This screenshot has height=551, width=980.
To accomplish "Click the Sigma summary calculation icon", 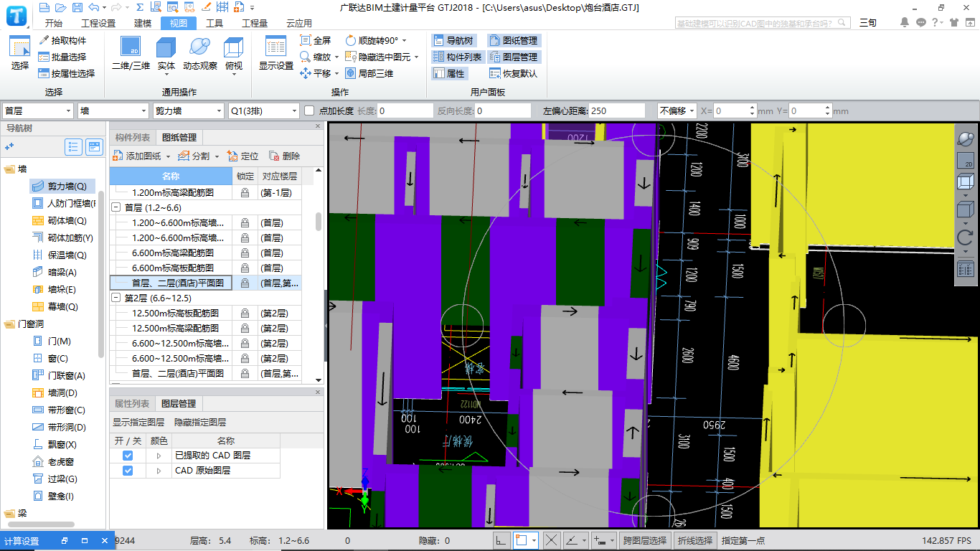I will pyautogui.click(x=139, y=7).
